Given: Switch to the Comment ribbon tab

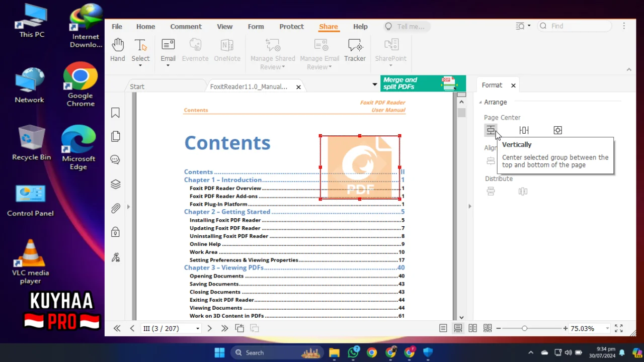Looking at the screenshot, I should tap(186, 27).
